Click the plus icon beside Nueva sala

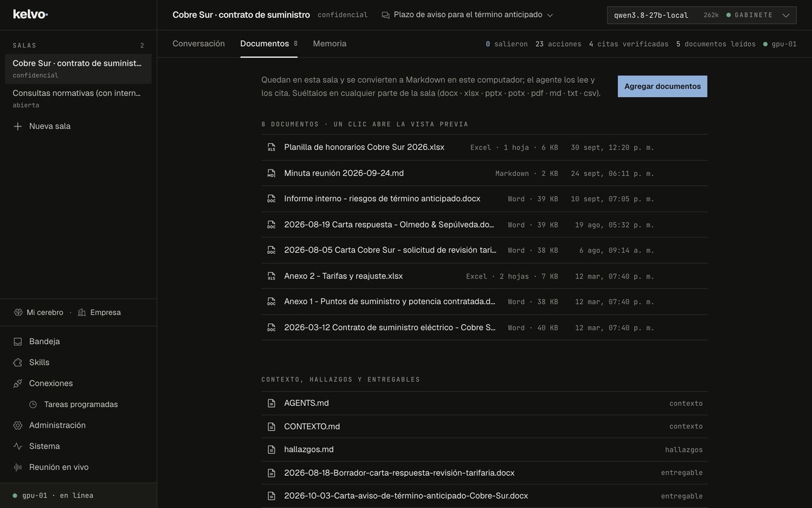(18, 126)
